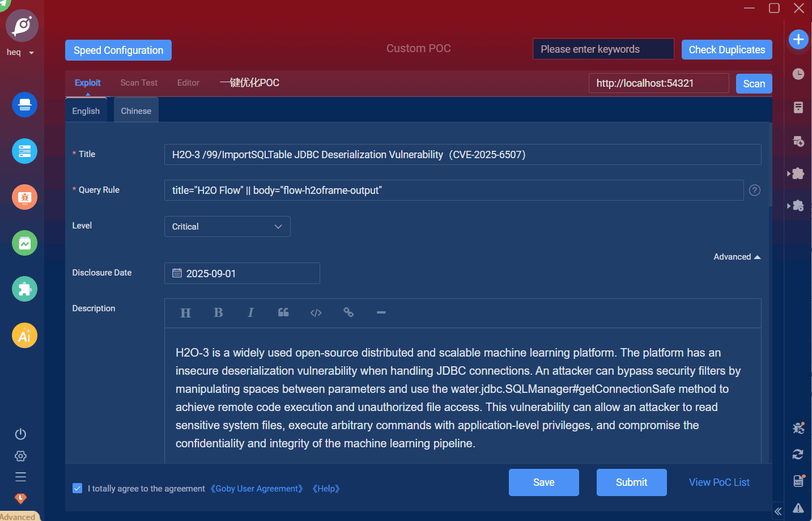Focus the Please enter keywords search field
Screen dimensions: 812x521
(603, 49)
